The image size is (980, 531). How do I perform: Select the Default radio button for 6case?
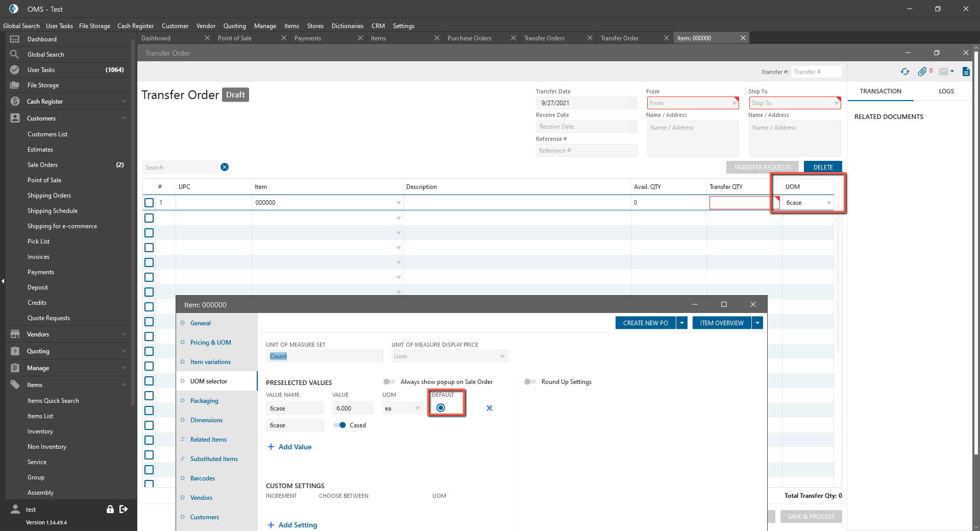[x=441, y=407]
